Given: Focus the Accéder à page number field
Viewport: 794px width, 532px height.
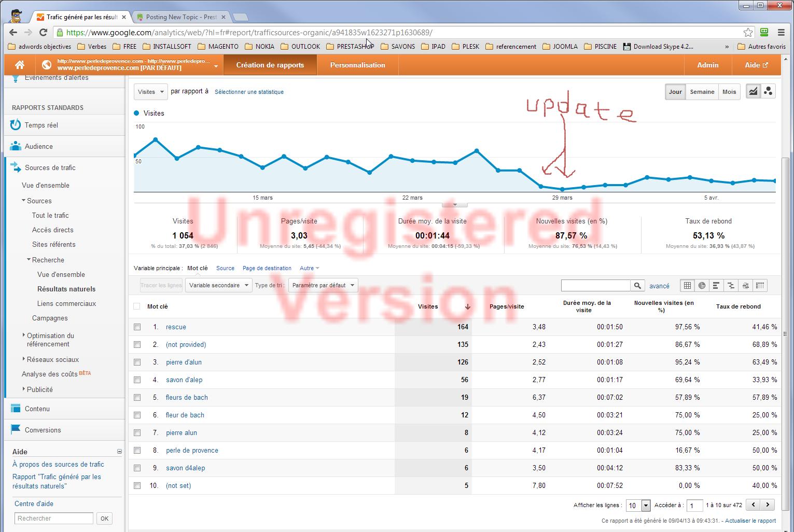Looking at the screenshot, I should [694, 505].
